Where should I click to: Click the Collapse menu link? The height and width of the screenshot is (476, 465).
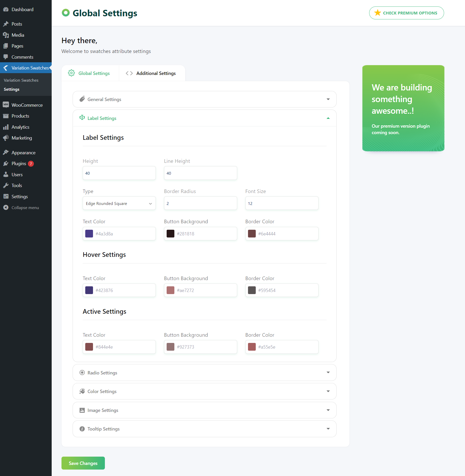[25, 208]
